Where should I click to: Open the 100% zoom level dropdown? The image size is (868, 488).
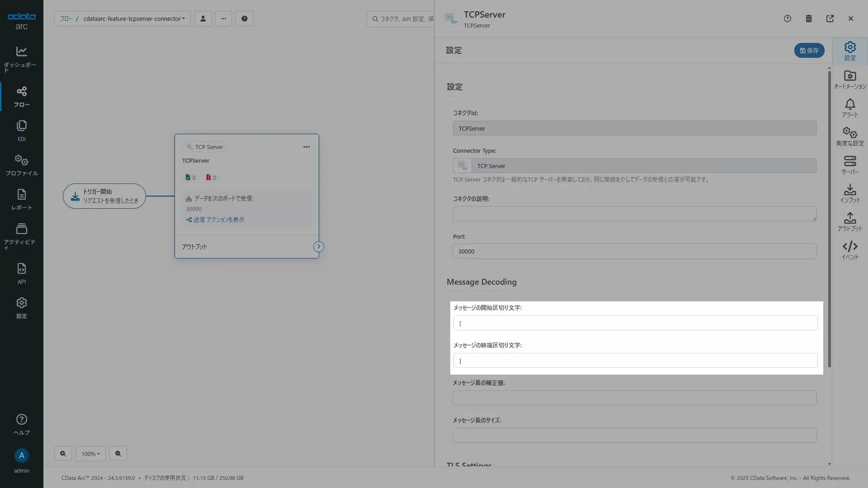point(90,454)
